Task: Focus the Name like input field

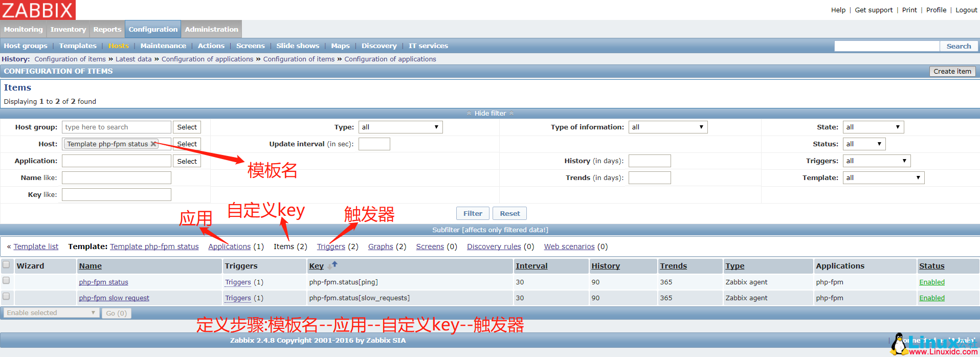Action: (117, 177)
